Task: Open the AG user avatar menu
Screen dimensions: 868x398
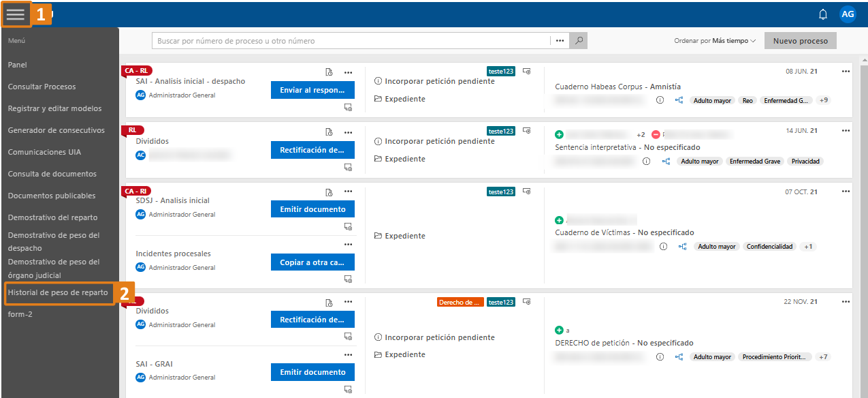Action: [848, 14]
